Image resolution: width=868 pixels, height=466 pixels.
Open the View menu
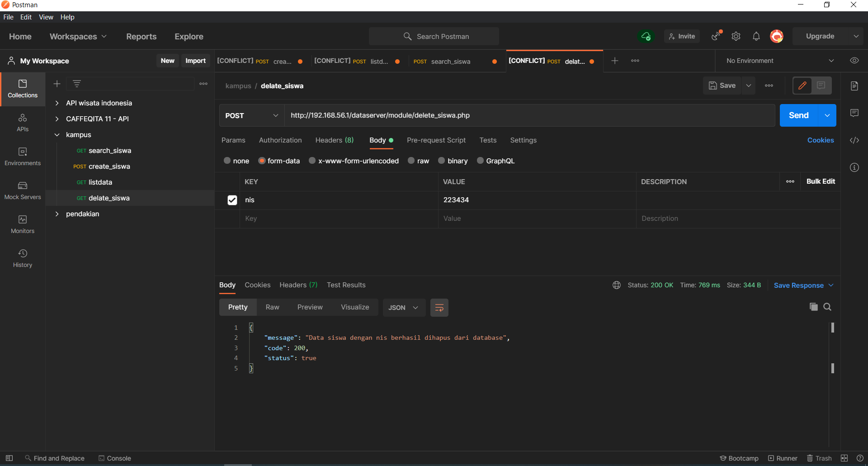pyautogui.click(x=46, y=17)
